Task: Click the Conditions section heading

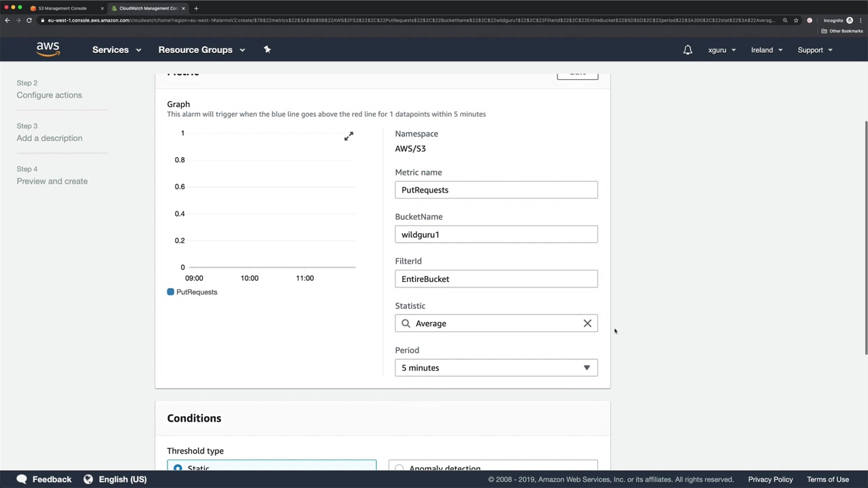Action: point(194,418)
